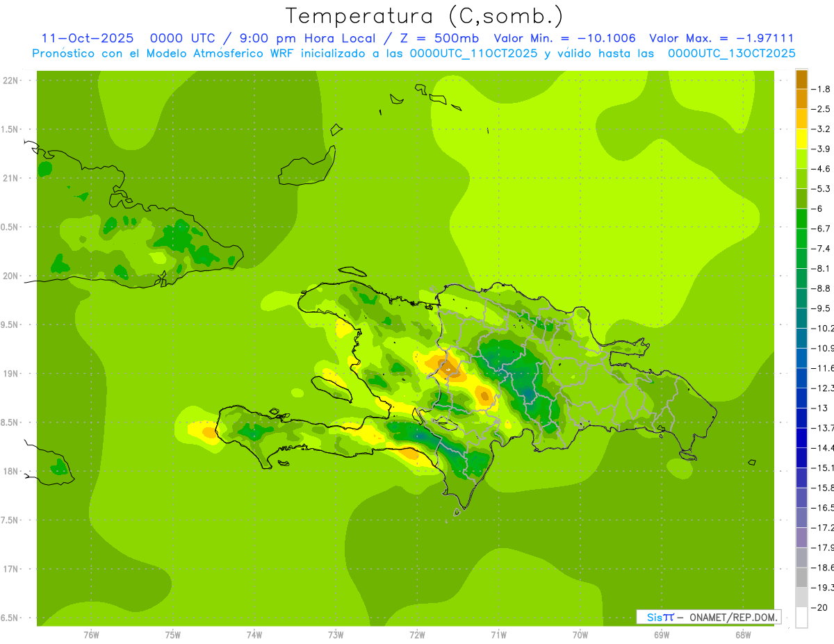Click the 22N latitude axis label
The width and height of the screenshot is (834, 644).
point(10,81)
